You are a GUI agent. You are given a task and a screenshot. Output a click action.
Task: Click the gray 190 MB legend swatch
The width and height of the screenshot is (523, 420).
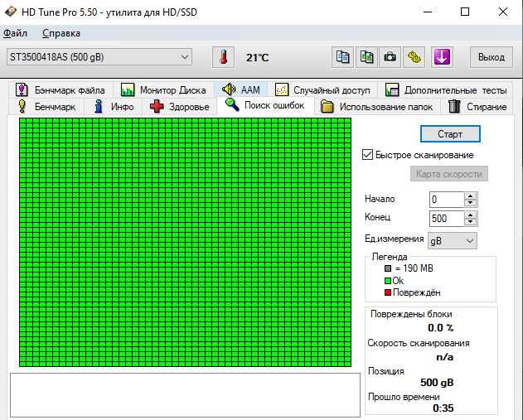388,268
